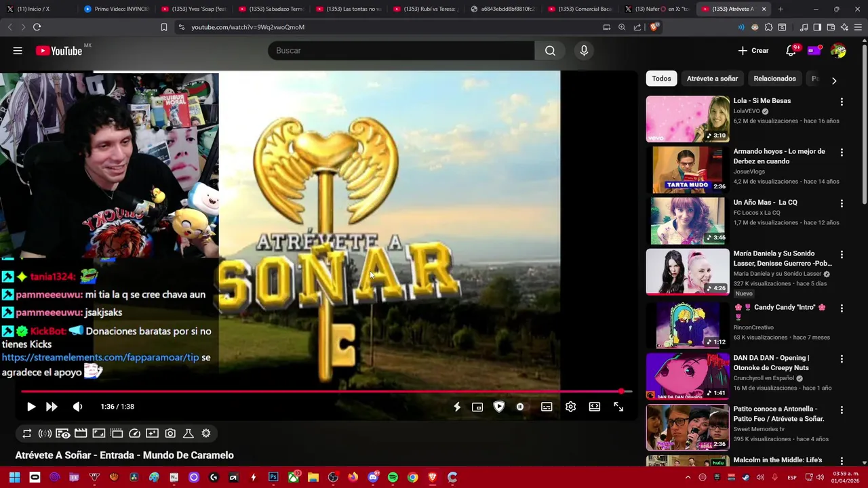Image resolution: width=868 pixels, height=488 pixels.
Task: Open options for Lola - Si Me Besas
Action: pyautogui.click(x=842, y=102)
